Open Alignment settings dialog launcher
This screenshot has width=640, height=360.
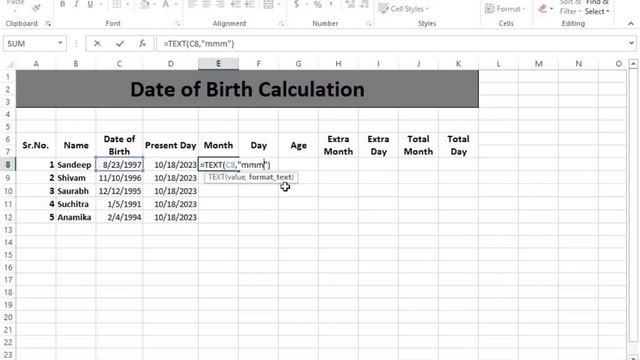pyautogui.click(x=281, y=24)
